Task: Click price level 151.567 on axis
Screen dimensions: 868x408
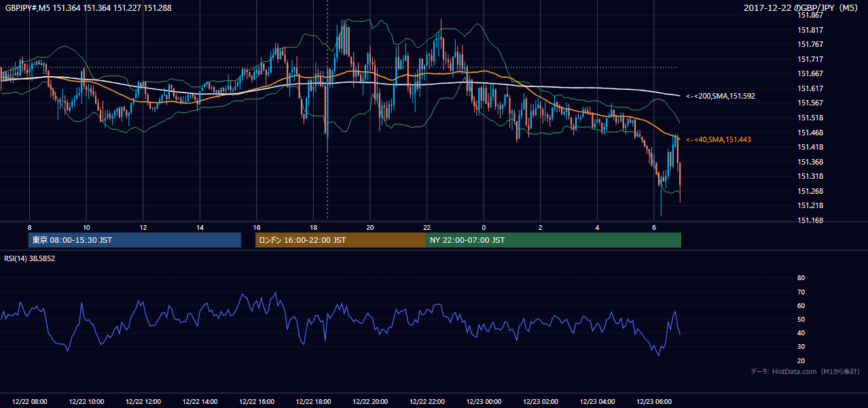Action: tap(810, 103)
